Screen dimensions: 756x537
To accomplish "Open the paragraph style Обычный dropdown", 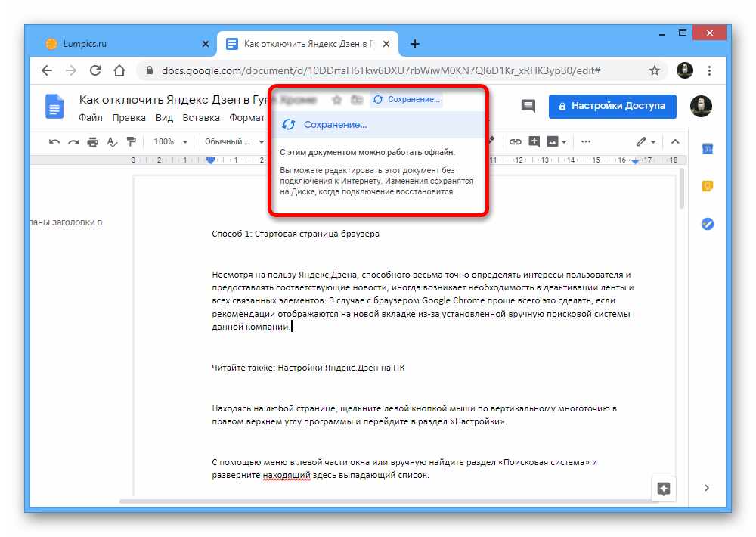I will (x=234, y=142).
